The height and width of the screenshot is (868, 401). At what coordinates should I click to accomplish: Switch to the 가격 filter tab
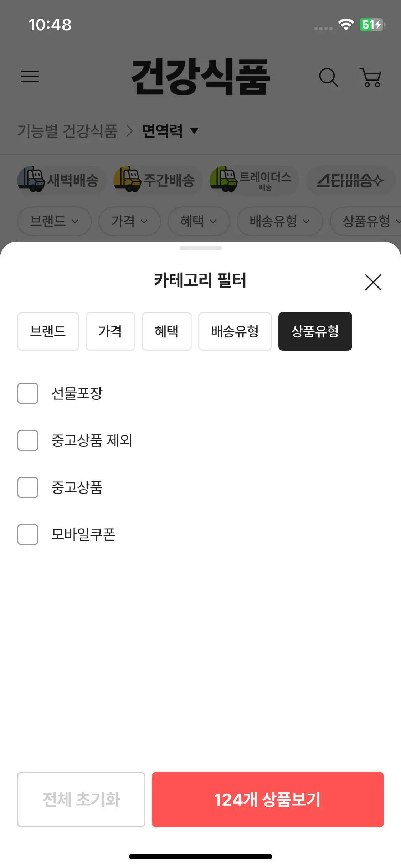(x=110, y=331)
